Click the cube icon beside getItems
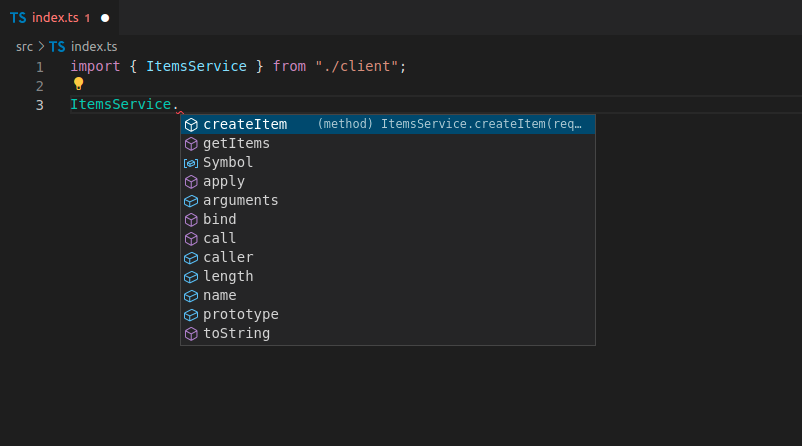This screenshot has width=802, height=446. [191, 144]
